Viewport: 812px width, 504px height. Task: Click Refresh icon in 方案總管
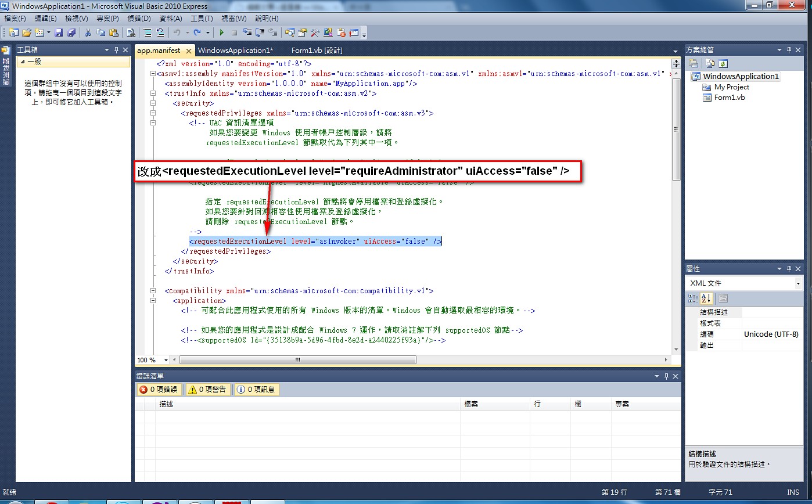point(723,63)
